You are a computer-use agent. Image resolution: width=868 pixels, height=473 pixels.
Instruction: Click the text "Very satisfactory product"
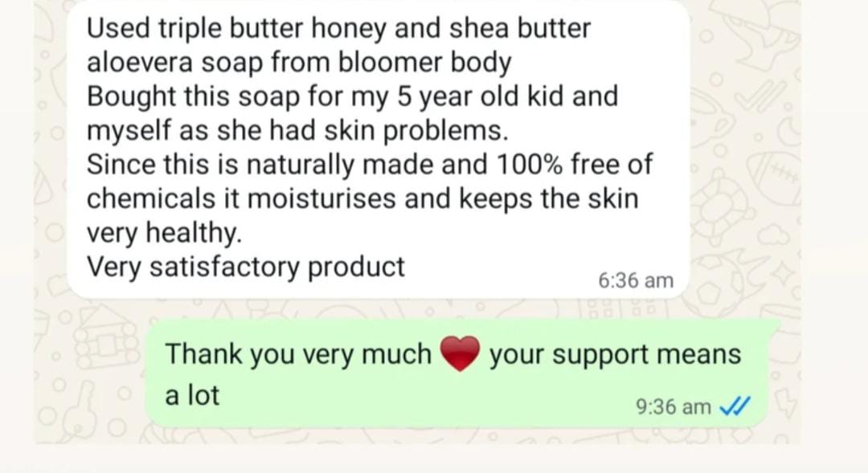point(246,267)
